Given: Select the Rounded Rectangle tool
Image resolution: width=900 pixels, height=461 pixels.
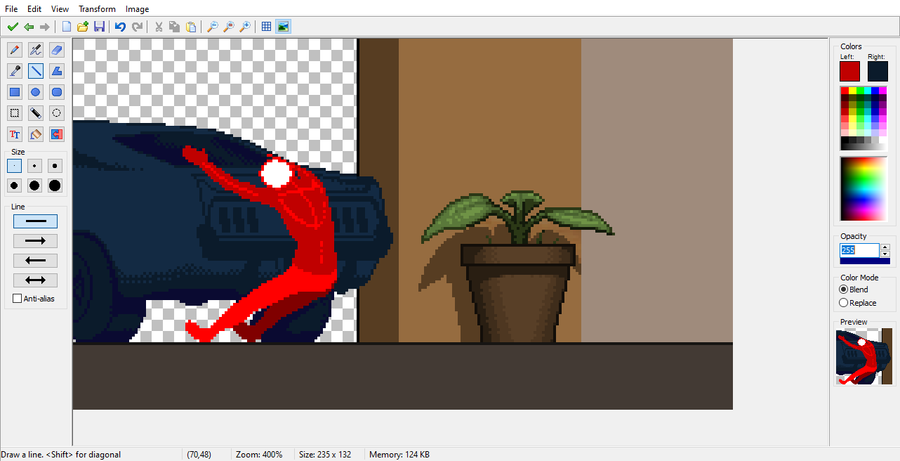Looking at the screenshot, I should coord(56,92).
